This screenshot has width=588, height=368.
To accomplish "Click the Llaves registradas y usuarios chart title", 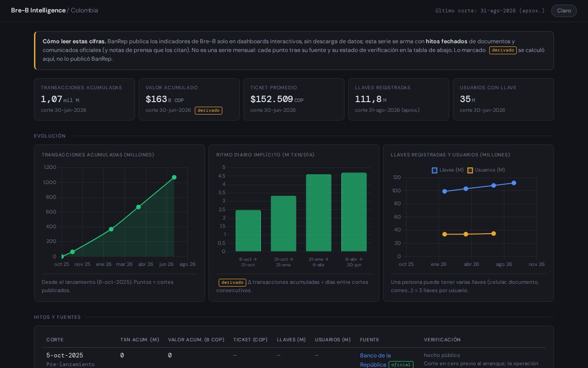I will pos(451,155).
